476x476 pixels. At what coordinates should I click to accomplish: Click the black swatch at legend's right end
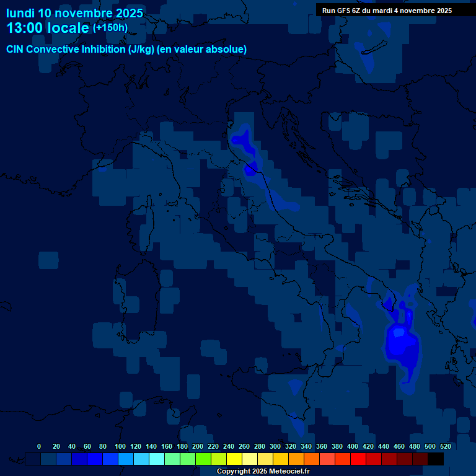coord(436,459)
